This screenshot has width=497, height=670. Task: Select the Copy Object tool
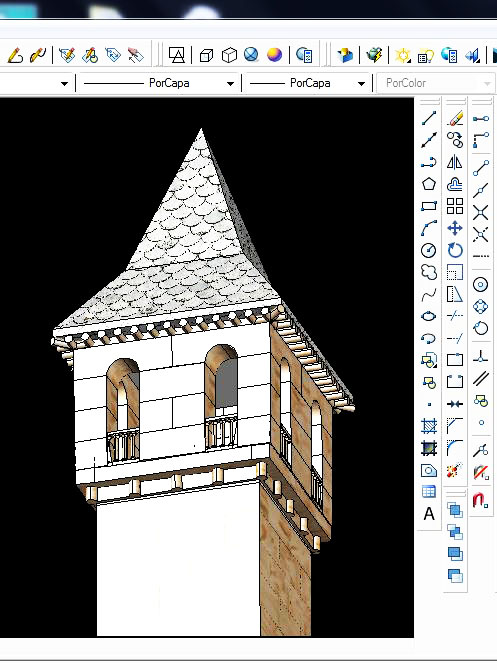pos(455,140)
